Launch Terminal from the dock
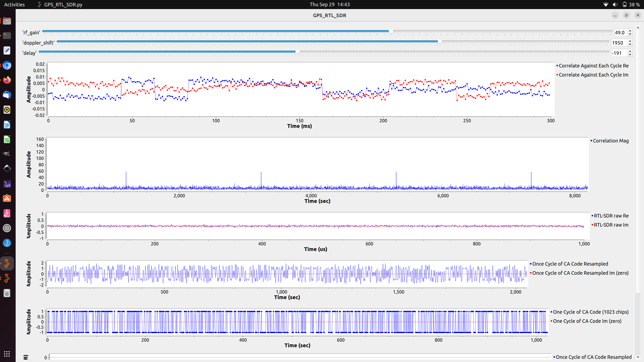 (7, 35)
